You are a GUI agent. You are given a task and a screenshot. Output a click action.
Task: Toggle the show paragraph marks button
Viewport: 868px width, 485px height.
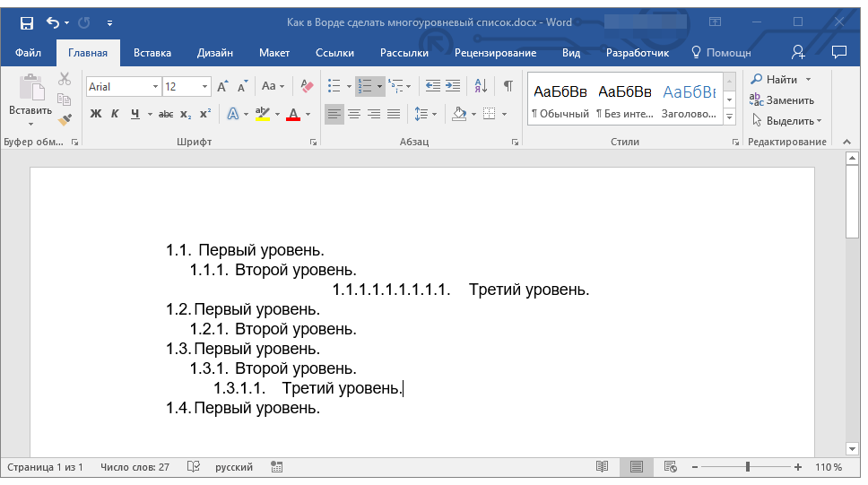508,86
